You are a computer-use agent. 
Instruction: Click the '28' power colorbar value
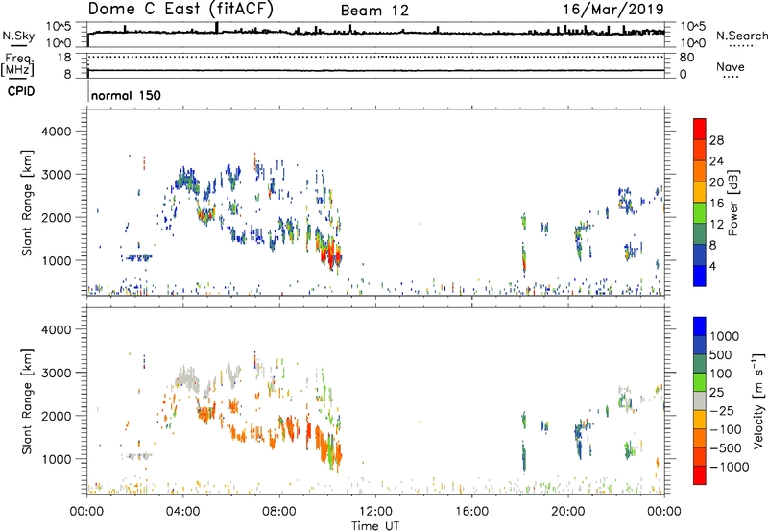716,140
